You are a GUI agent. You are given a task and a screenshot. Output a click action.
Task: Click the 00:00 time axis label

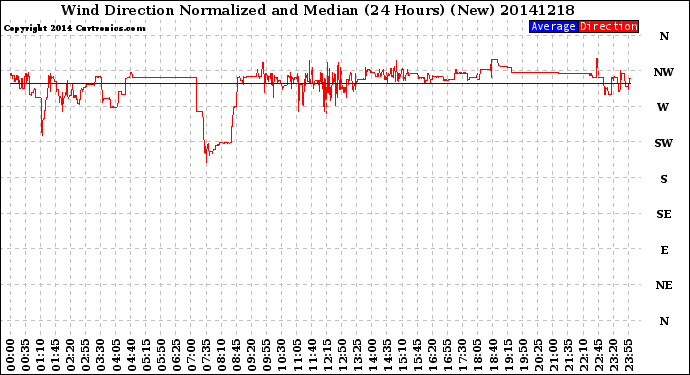click(11, 355)
